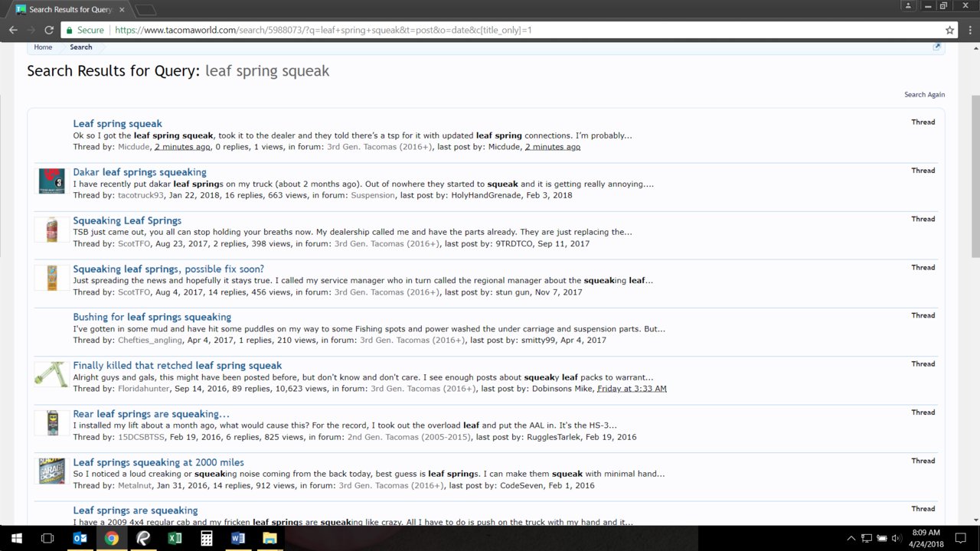
Task: Open thread 'Bushing for leaf springs squeaking'
Action: pyautogui.click(x=152, y=317)
